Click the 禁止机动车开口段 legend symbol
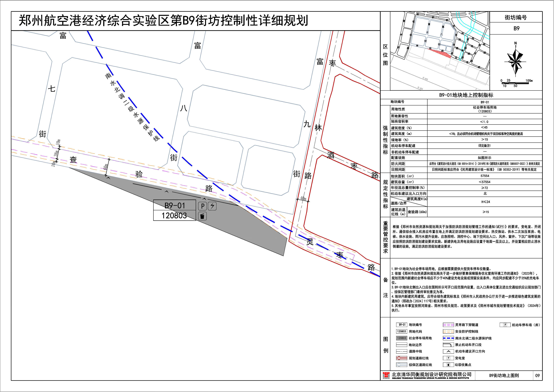Screen dimensions: 554x392 point(448,345)
